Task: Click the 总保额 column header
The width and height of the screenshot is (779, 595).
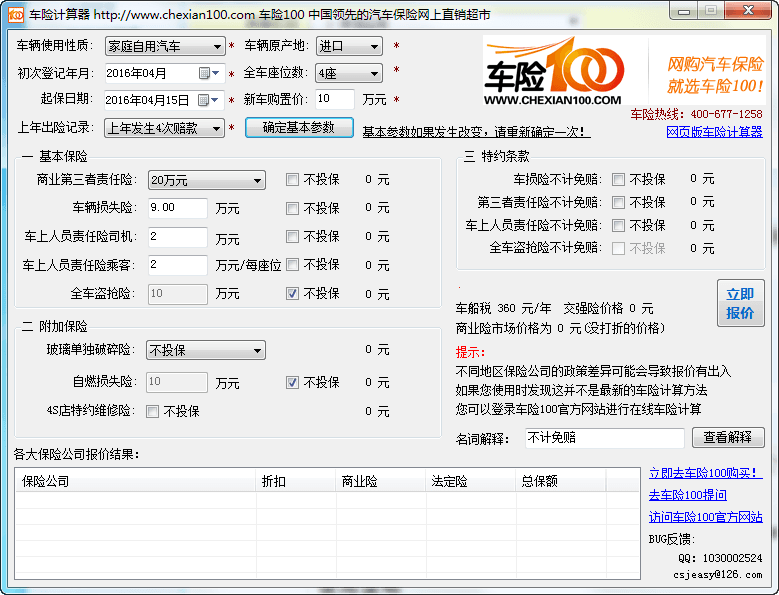Action: click(540, 481)
